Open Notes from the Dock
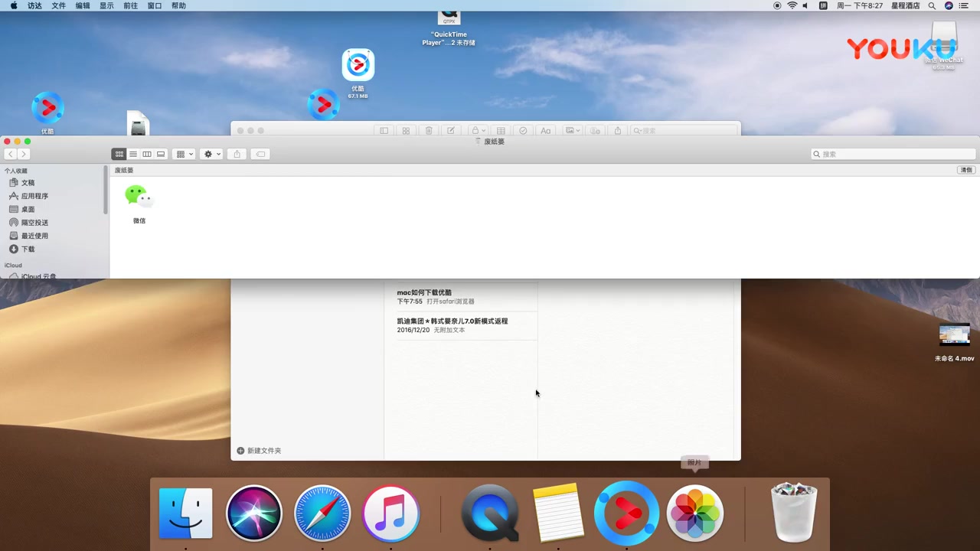 tap(558, 513)
